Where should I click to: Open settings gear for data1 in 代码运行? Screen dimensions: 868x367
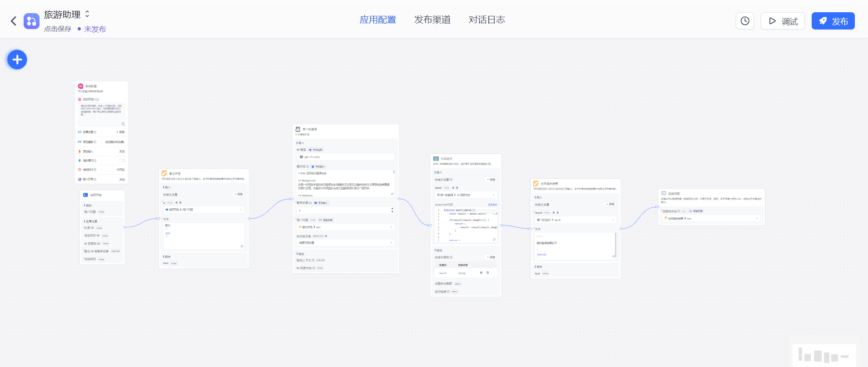tap(453, 188)
